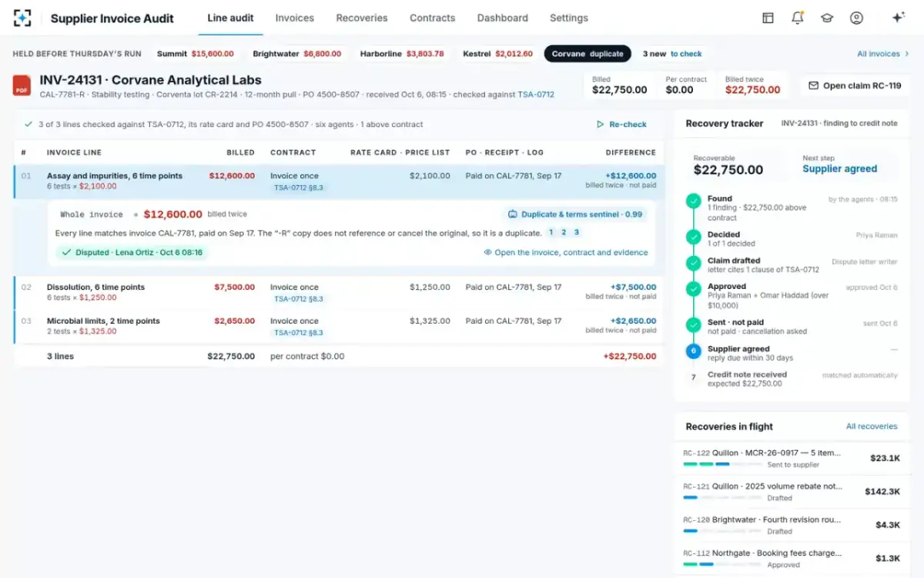Open the notifications bell

click(x=798, y=18)
